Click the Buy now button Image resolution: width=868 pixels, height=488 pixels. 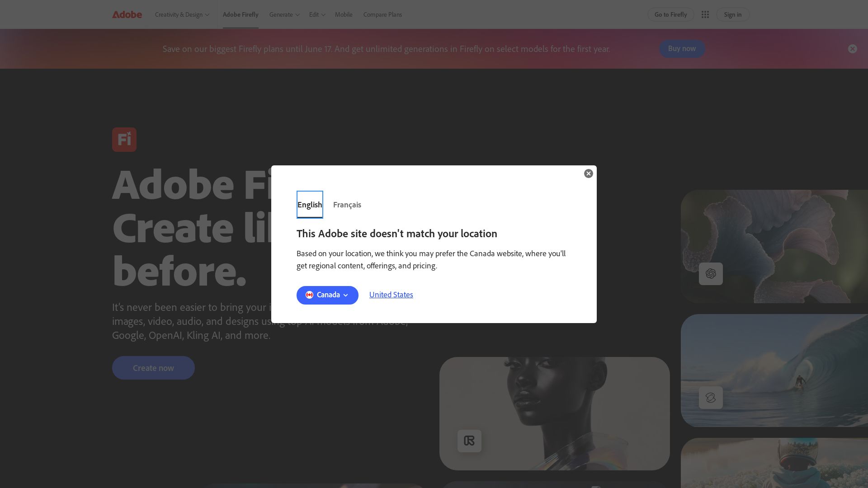point(682,49)
